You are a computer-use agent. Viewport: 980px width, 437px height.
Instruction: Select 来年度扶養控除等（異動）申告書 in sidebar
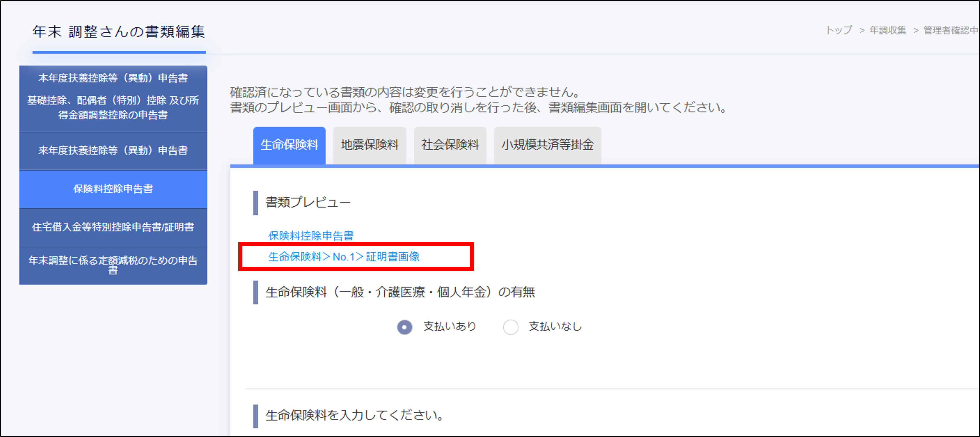point(113,150)
